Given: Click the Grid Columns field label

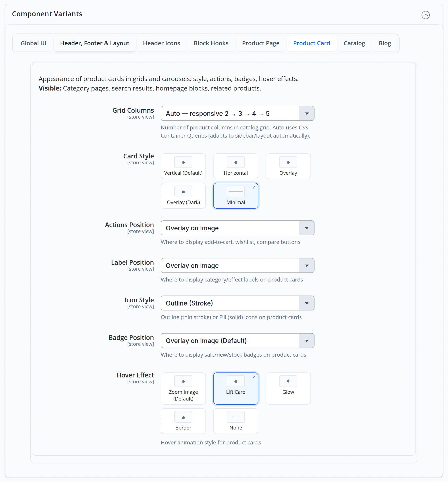Looking at the screenshot, I should coord(133,110).
